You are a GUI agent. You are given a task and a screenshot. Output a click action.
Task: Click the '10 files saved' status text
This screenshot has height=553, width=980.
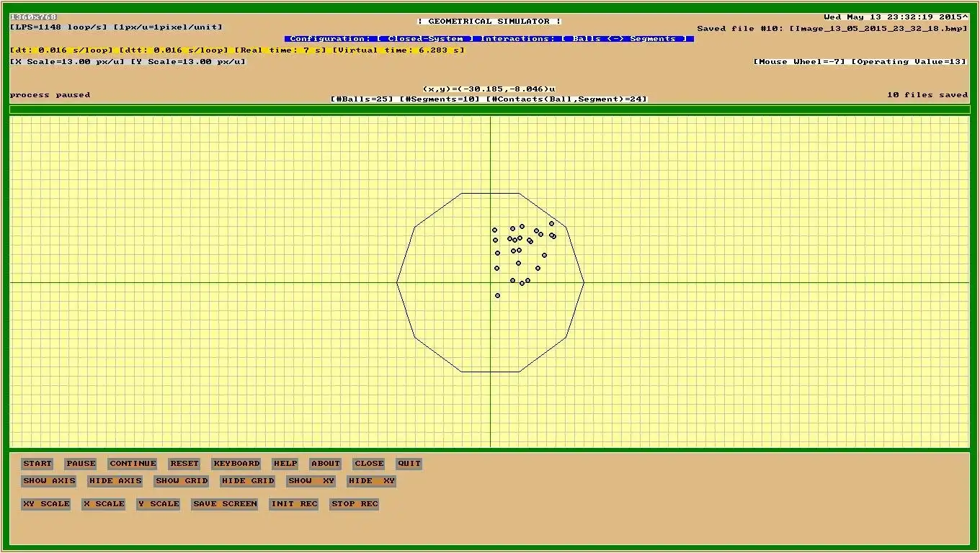pos(927,95)
